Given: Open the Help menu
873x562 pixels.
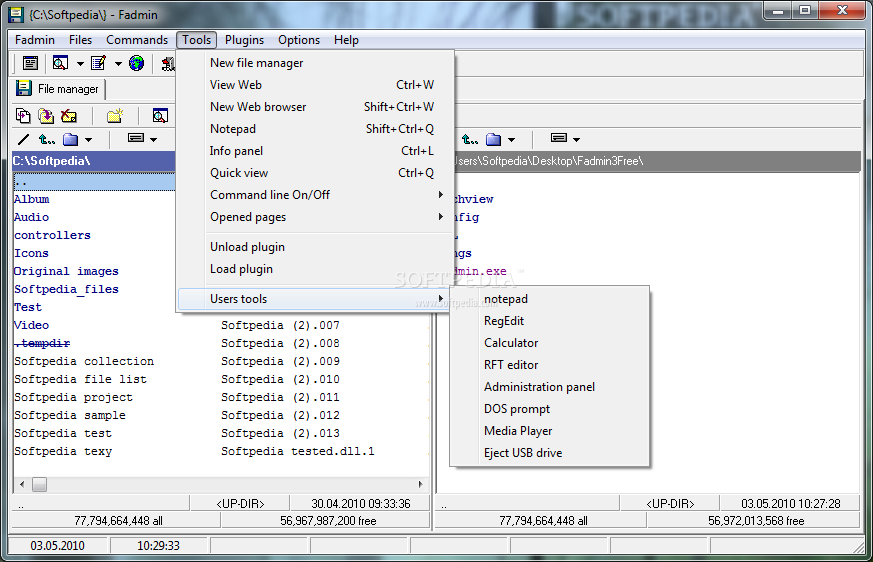Looking at the screenshot, I should click(346, 40).
